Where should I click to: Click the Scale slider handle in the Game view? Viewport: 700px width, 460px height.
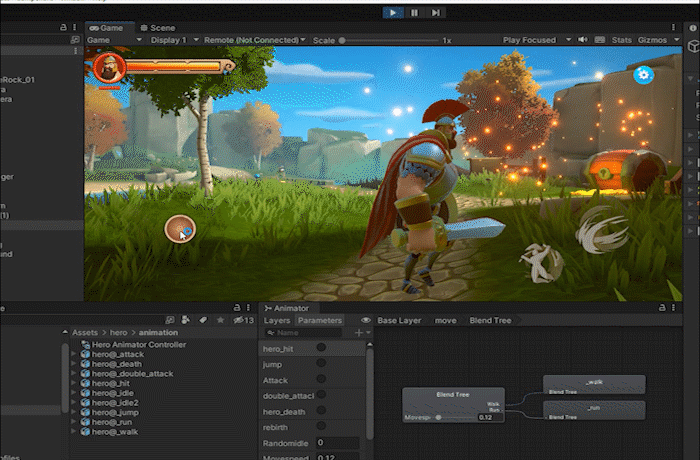(342, 40)
